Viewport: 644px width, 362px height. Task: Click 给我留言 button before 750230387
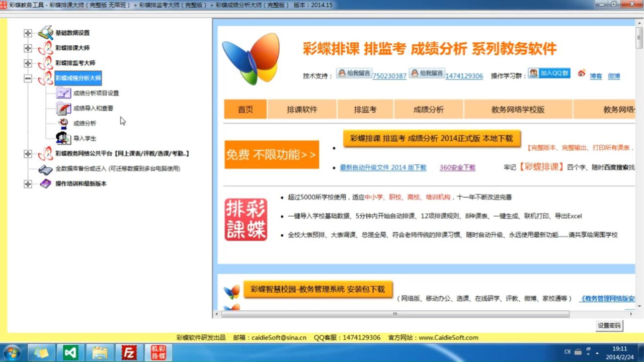tap(354, 73)
